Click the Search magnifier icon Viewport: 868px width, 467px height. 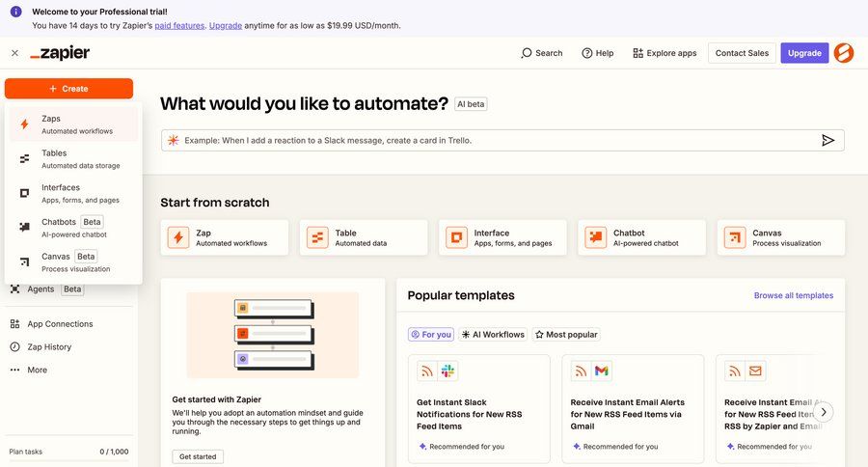(x=526, y=53)
